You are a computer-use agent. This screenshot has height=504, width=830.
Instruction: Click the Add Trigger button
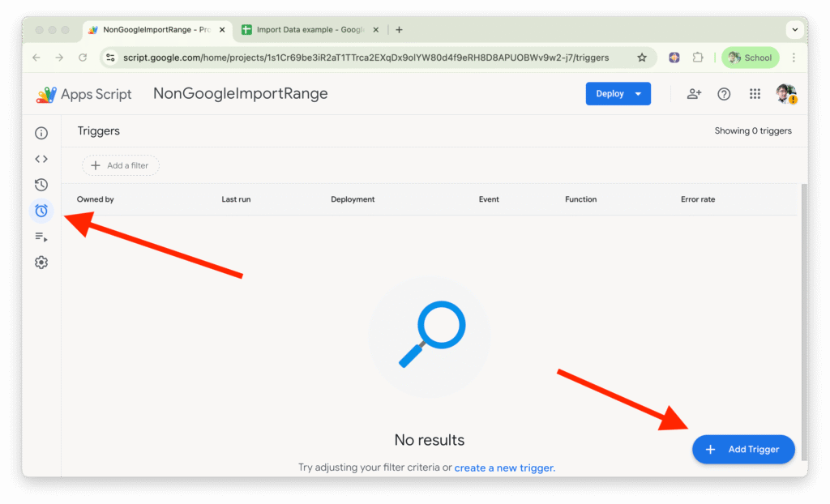(x=743, y=450)
